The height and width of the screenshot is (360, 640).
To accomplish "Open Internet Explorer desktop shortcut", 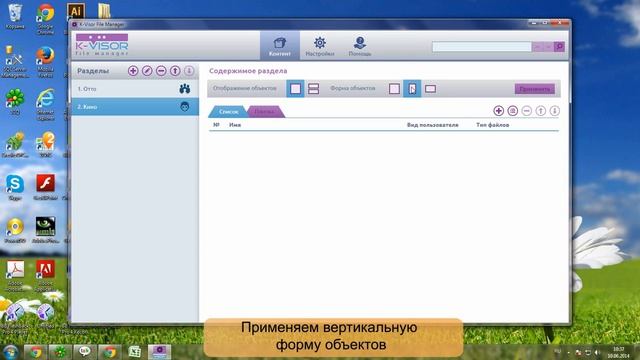I will click(x=45, y=104).
